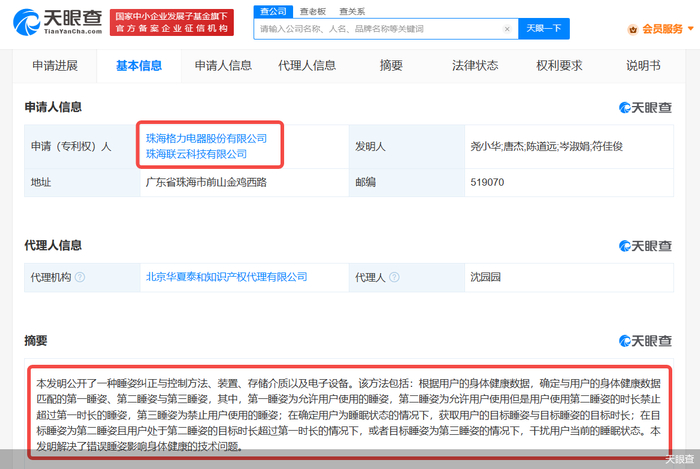Click the crown icon beside 会员服务
700x469 pixels.
(632, 29)
